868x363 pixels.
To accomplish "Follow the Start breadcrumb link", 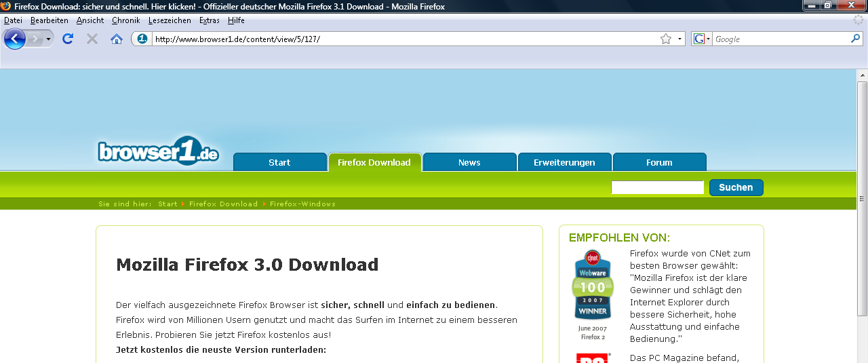I will [x=167, y=204].
